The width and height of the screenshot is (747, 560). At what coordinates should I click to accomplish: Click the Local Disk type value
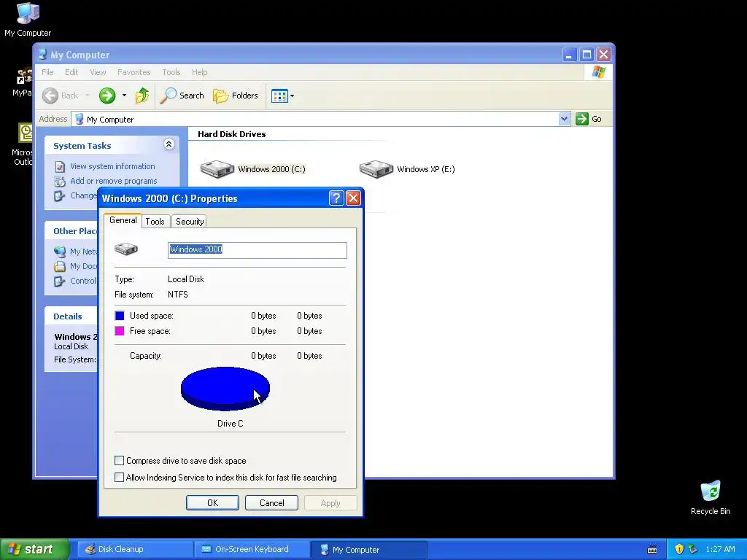186,279
